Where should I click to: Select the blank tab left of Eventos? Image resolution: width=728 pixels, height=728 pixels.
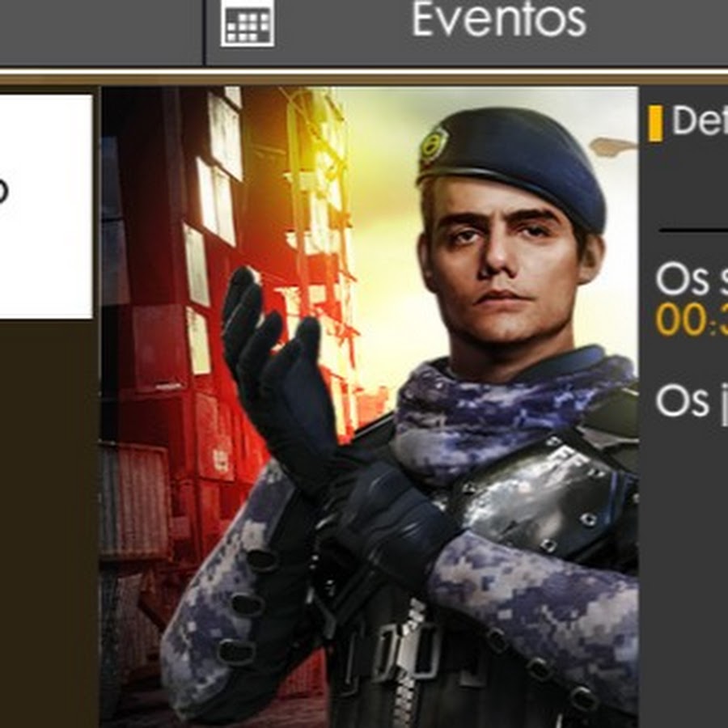pos(101,32)
